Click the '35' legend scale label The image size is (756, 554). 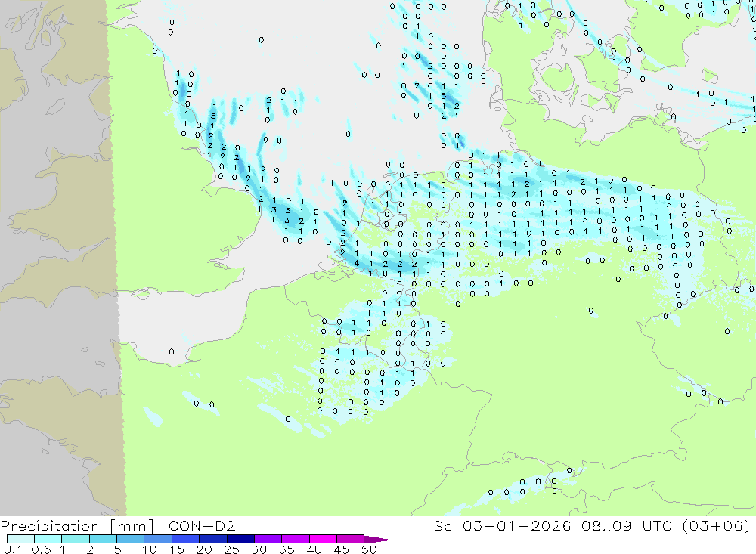pos(287,549)
